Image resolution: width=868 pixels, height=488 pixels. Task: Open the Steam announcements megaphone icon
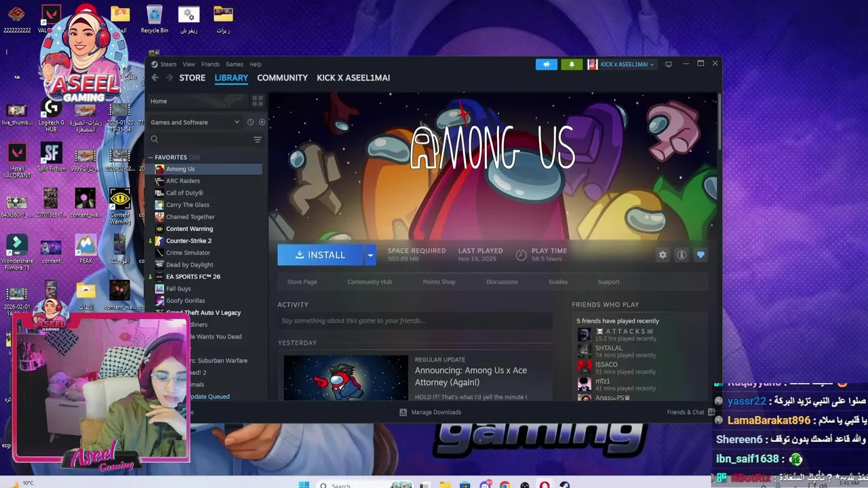click(x=547, y=64)
